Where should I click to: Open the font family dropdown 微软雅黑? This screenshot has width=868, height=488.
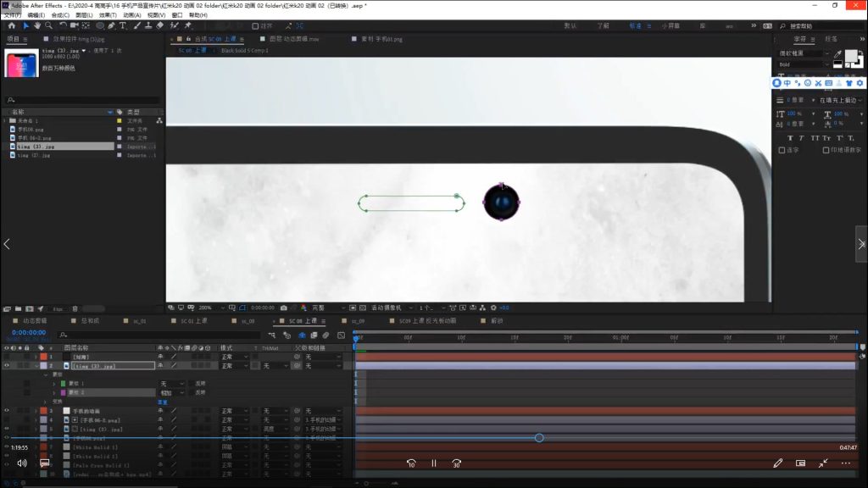[804, 53]
